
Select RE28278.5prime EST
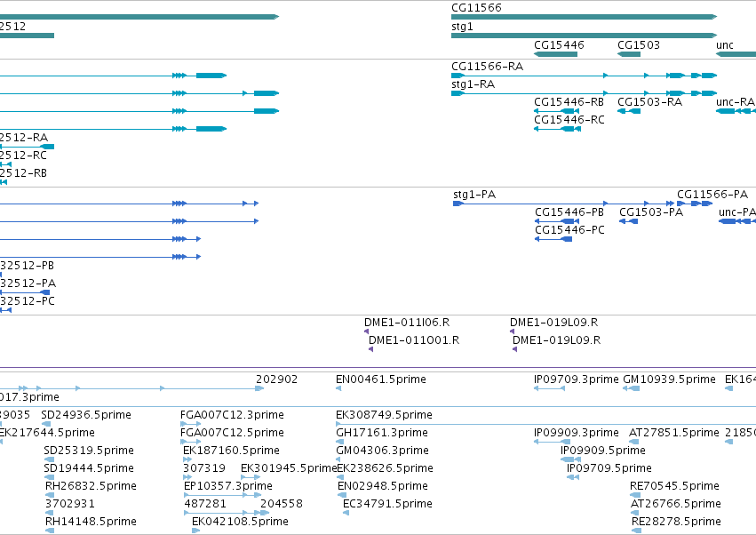(637, 531)
